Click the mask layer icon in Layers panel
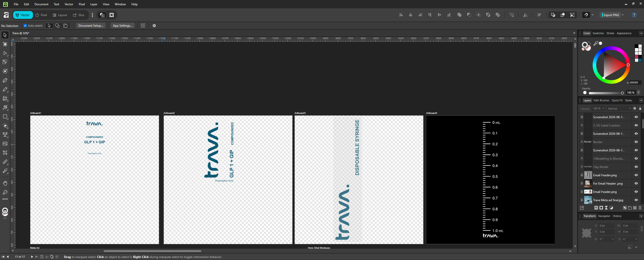Image resolution: width=644 pixels, height=260 pixels. (x=601, y=208)
